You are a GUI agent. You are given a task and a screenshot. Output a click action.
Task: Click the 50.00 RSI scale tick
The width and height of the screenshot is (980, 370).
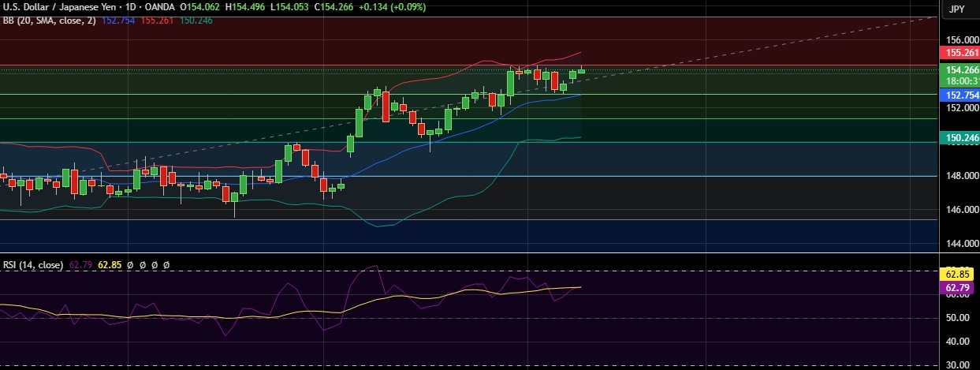tap(956, 318)
